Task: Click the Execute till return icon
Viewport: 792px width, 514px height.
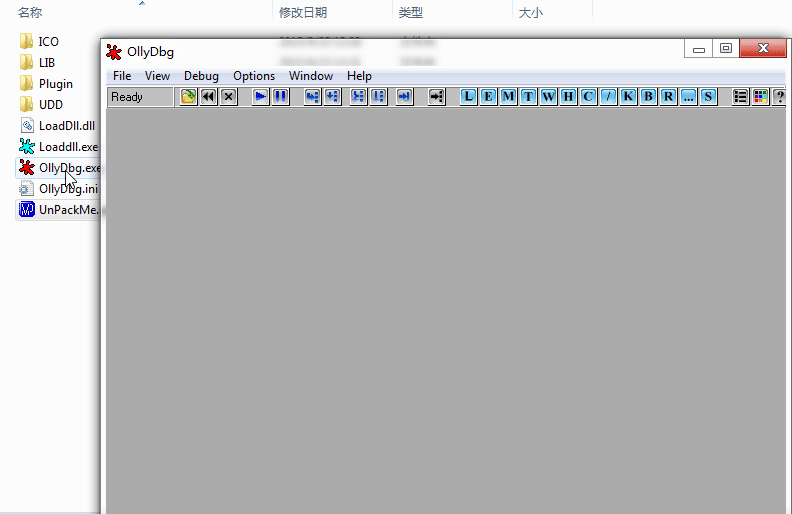Action: tap(405, 96)
